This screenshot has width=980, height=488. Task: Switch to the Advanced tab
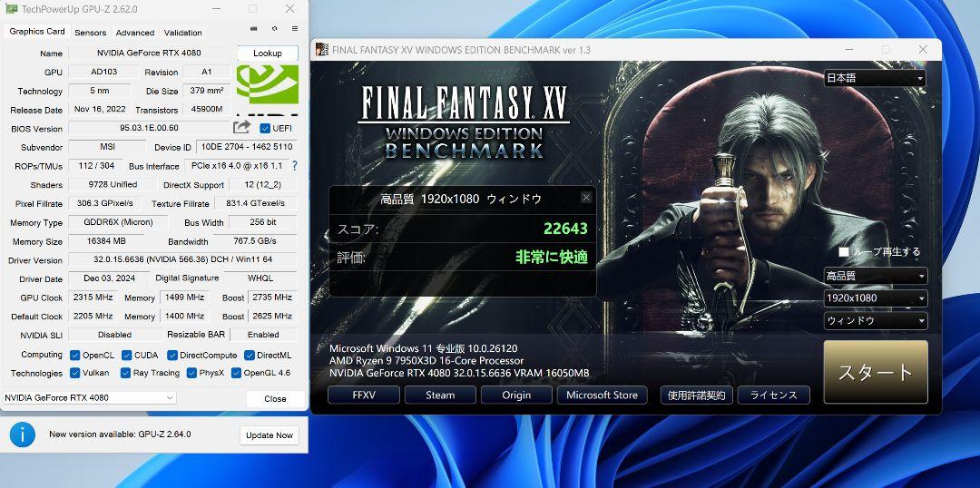point(135,33)
